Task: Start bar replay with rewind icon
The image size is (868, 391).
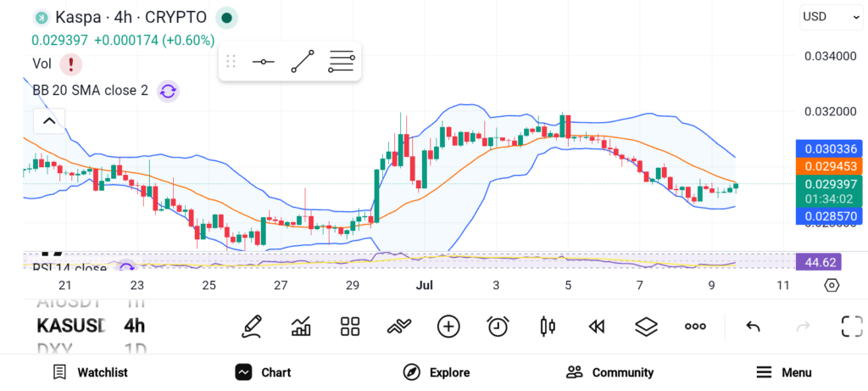Action: [x=596, y=327]
